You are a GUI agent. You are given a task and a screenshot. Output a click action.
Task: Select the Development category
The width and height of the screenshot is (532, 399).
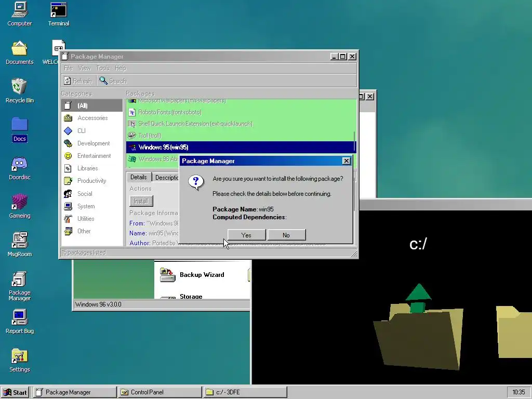(x=91, y=143)
